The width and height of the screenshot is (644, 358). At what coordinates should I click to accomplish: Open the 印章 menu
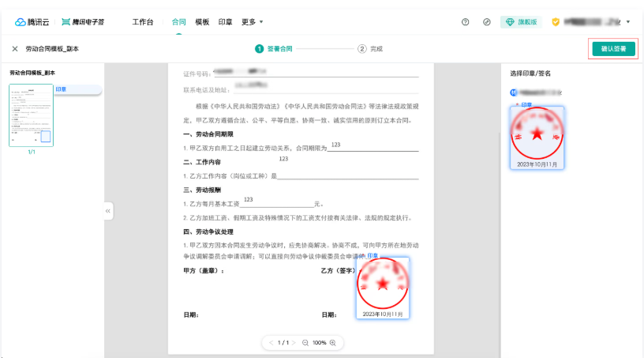(225, 22)
